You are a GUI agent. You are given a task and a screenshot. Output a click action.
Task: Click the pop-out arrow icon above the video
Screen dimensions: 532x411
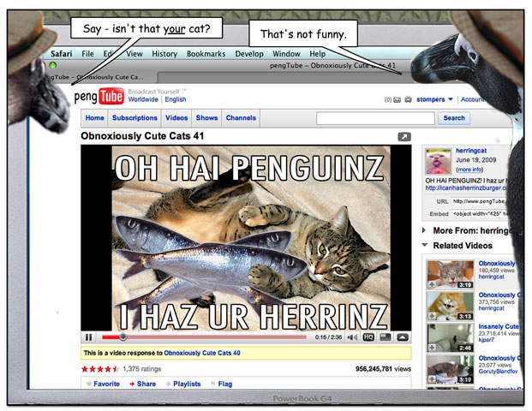pos(404,136)
